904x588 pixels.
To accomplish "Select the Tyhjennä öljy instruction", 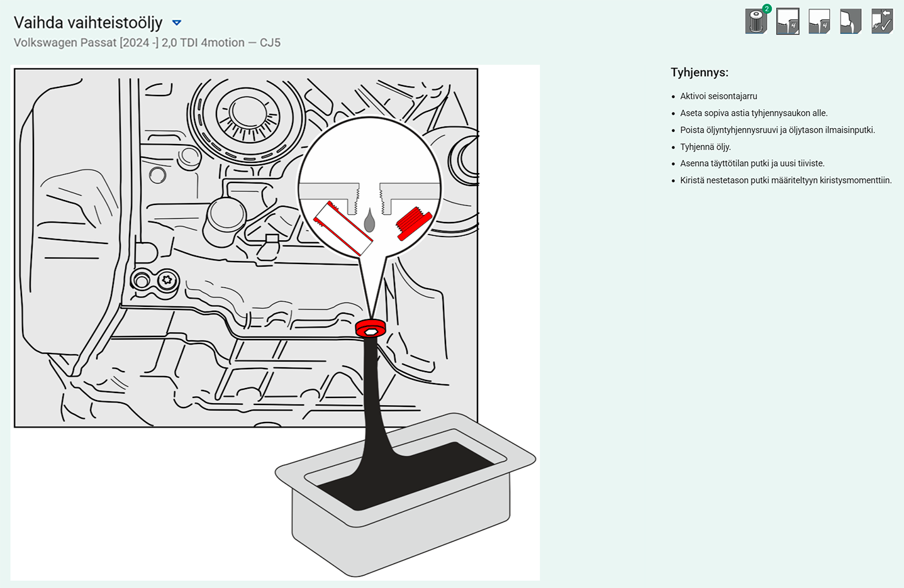I will coord(705,147).
